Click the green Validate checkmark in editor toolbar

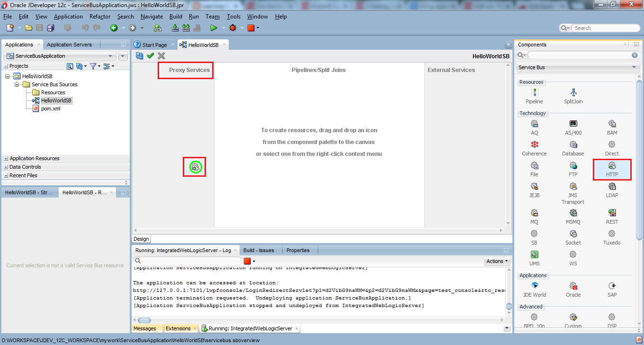151,56
